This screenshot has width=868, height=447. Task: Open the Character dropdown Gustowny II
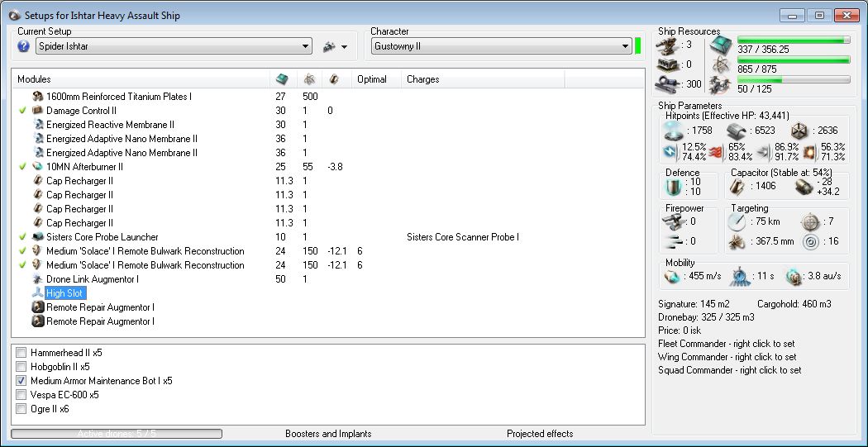(501, 46)
